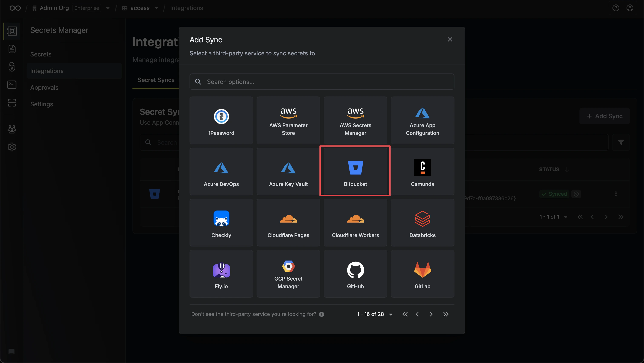Click the Admin Org breadcrumb name

[x=54, y=8]
